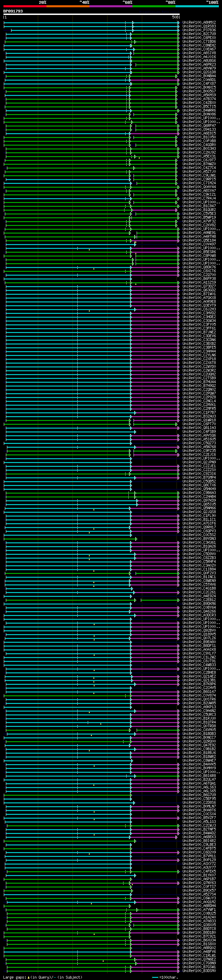Viewport: 222px width, 980px height.
Task: Click the 508 query length marker
Action: point(175,17)
